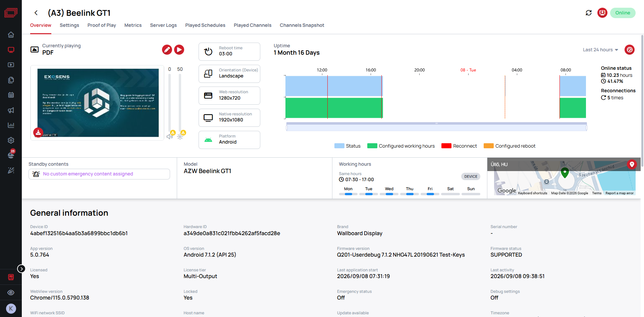
Task: Open the megaphone announcements icon in sidebar
Action: [11, 110]
